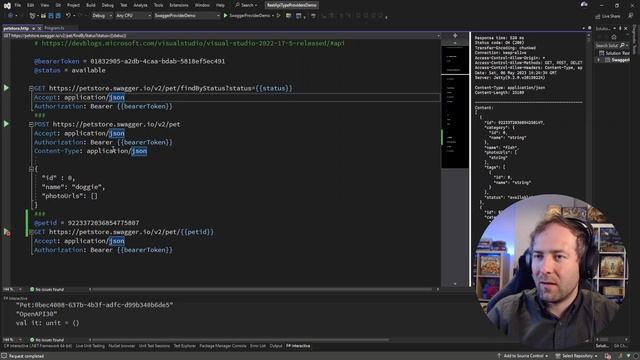The image size is (640, 360).
Task: Close the Solution Explorer panel
Action: coord(626,28)
